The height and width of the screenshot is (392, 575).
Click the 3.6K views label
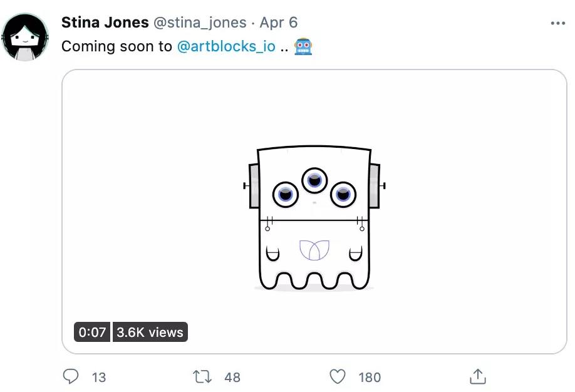coord(150,332)
